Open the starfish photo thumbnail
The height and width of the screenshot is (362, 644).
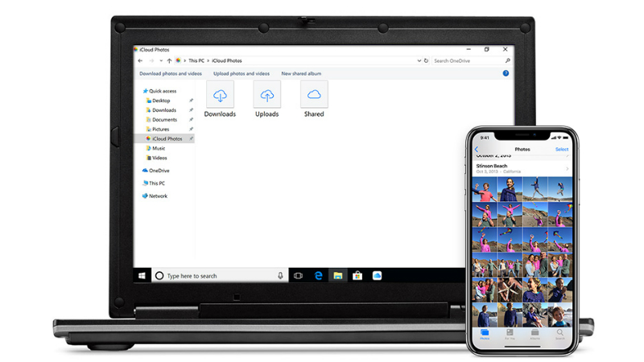510,290
